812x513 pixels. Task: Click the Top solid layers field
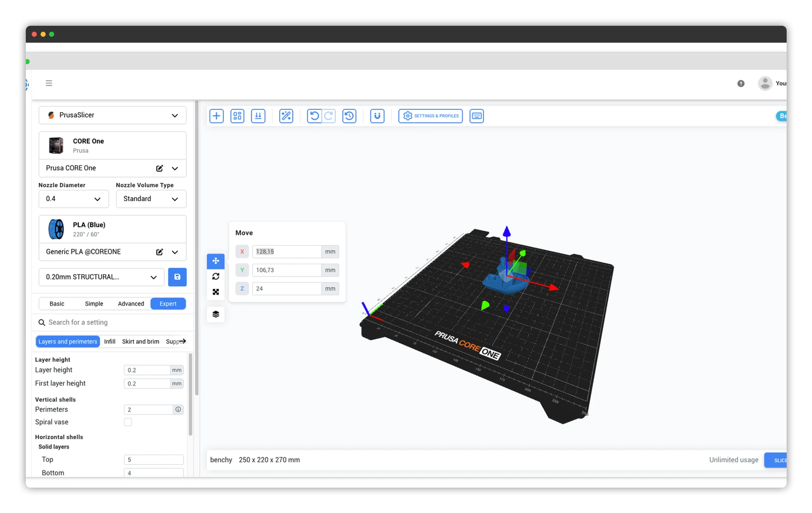154,460
